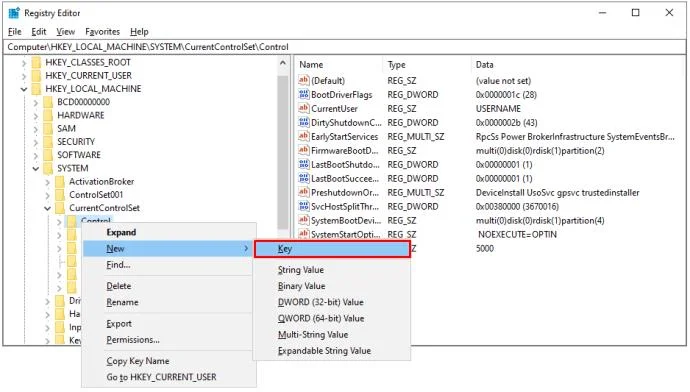This screenshot has height=392, width=690.
Task: Click the ControlSet001 folder icon
Action: pyautogui.click(x=60, y=194)
